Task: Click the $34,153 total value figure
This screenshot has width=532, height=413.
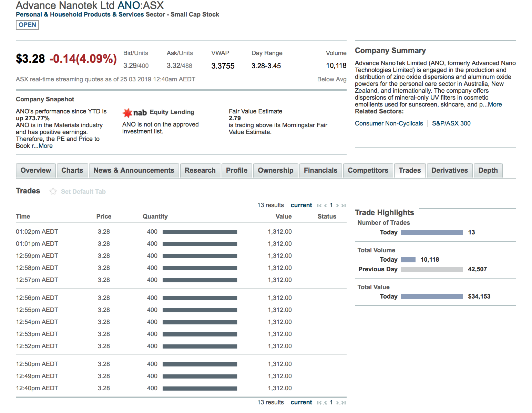Action: (x=479, y=296)
